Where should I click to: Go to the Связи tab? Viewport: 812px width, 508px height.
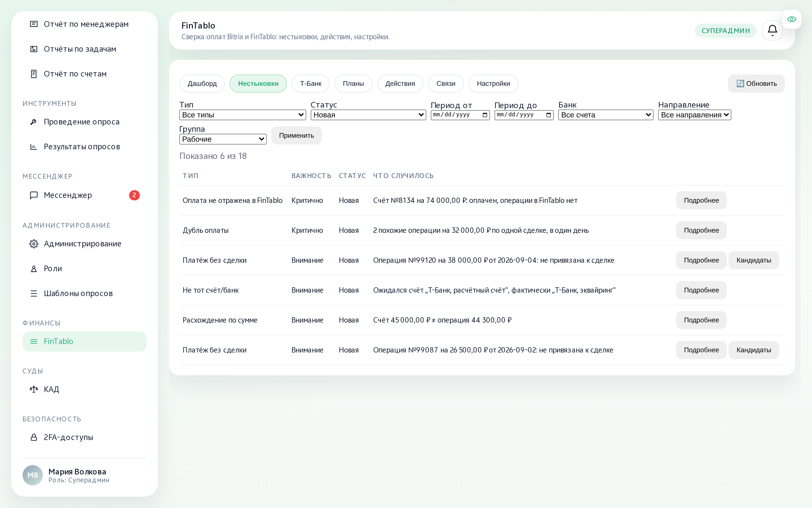[x=446, y=83]
